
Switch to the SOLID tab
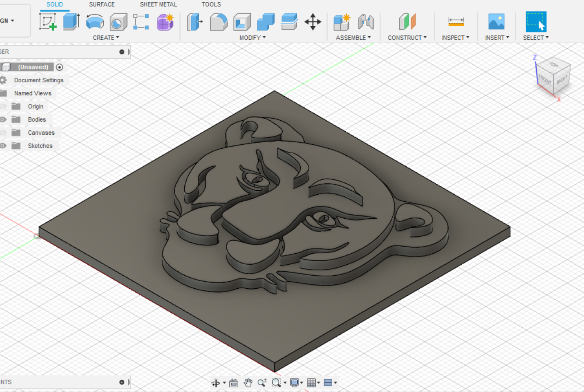tap(55, 4)
